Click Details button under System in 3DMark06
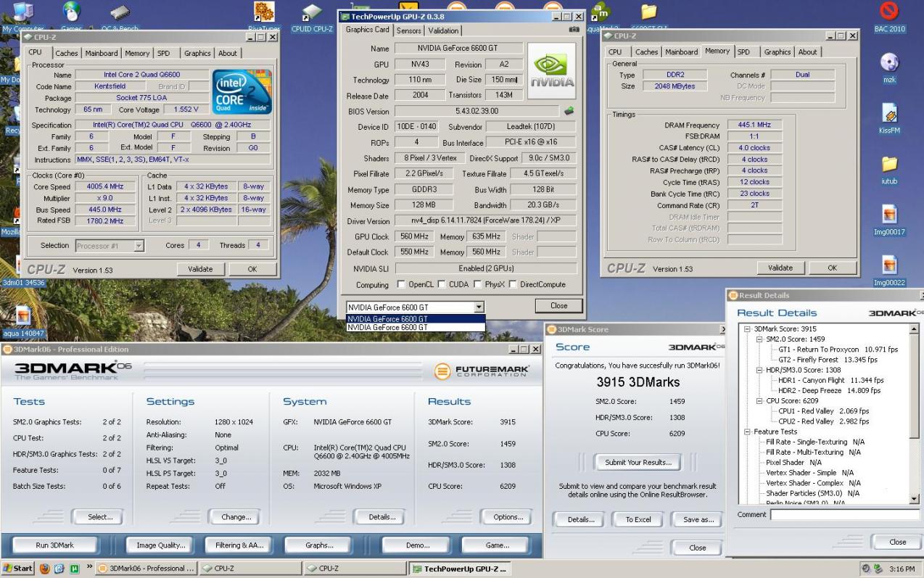924x578 pixels. [381, 517]
